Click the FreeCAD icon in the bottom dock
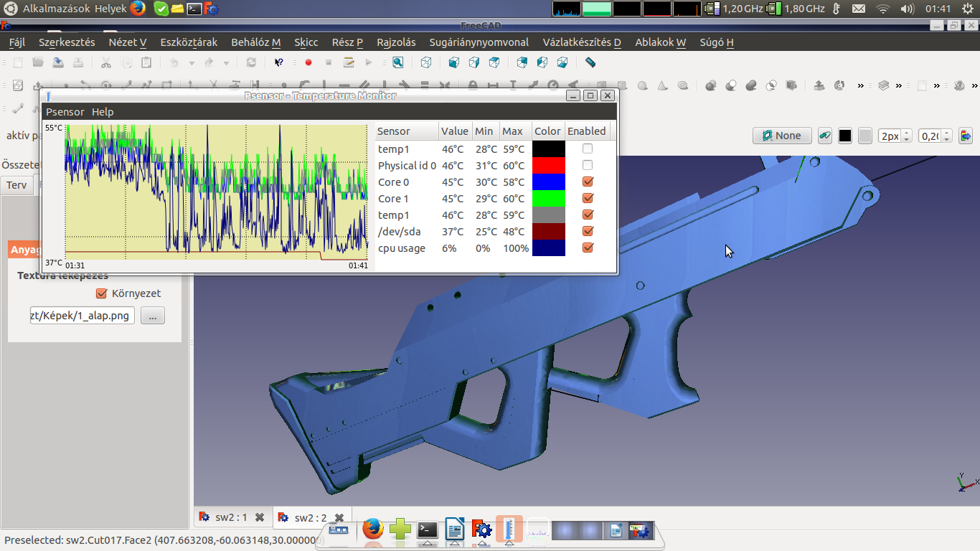The width and height of the screenshot is (980, 551). coord(481,529)
